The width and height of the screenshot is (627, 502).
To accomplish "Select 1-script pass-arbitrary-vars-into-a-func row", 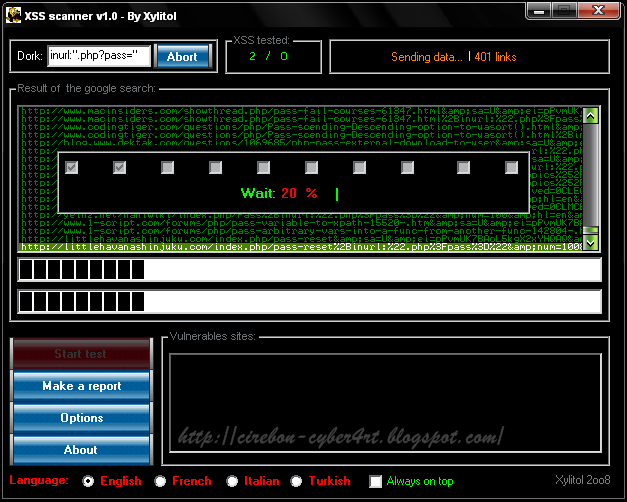I will [301, 231].
